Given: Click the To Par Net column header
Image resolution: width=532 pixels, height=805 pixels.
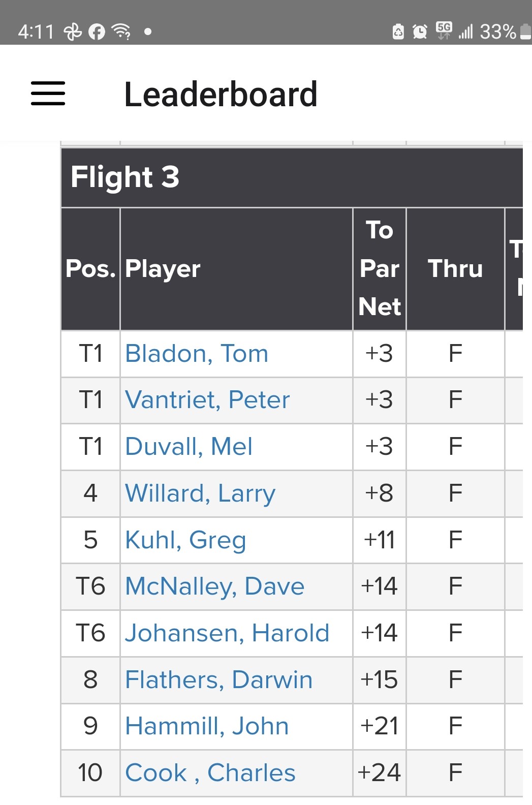Looking at the screenshot, I should point(380,269).
